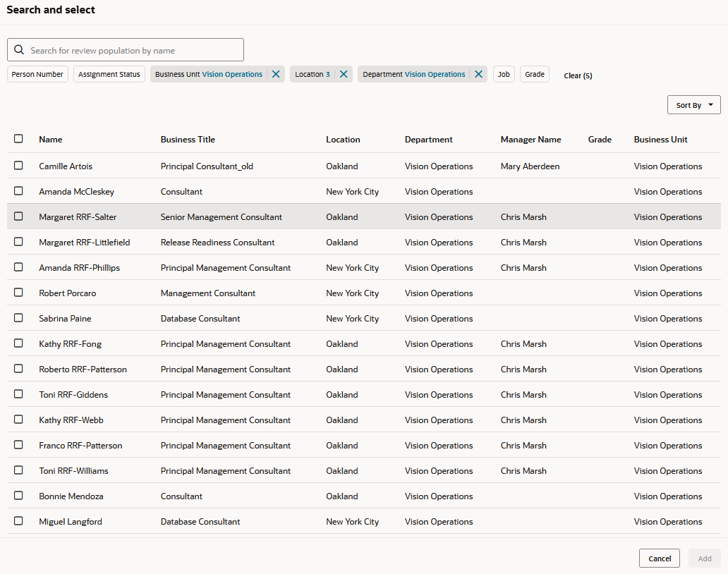Image resolution: width=728 pixels, height=574 pixels.
Task: Click the name Franco RRF-Patterson
Action: pos(80,446)
